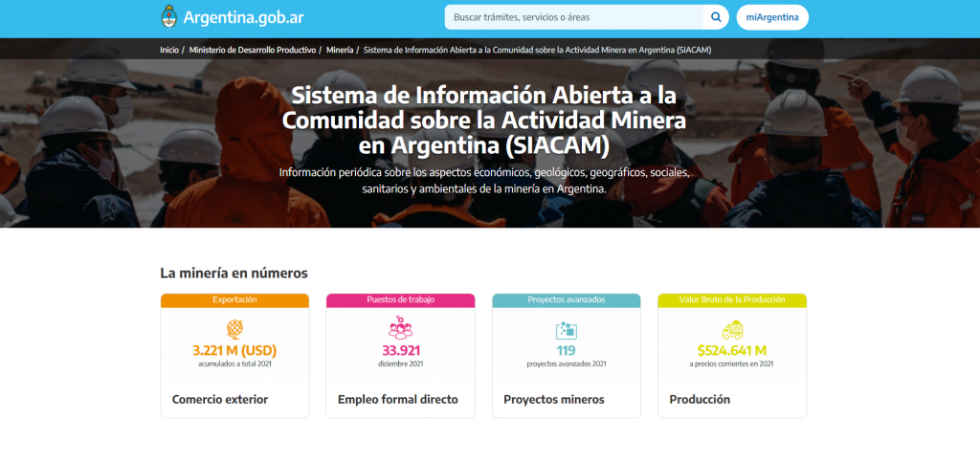Select the pink Puestos de trabajo header

(x=401, y=300)
